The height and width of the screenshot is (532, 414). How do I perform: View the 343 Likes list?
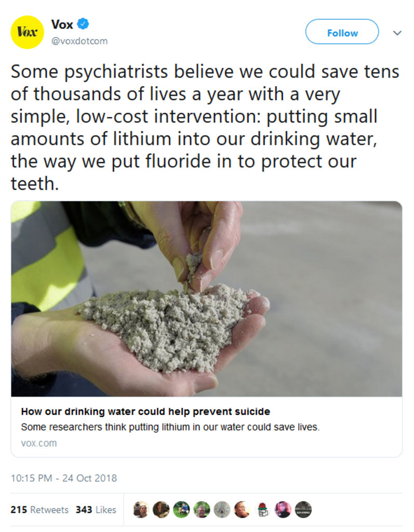coord(96,510)
